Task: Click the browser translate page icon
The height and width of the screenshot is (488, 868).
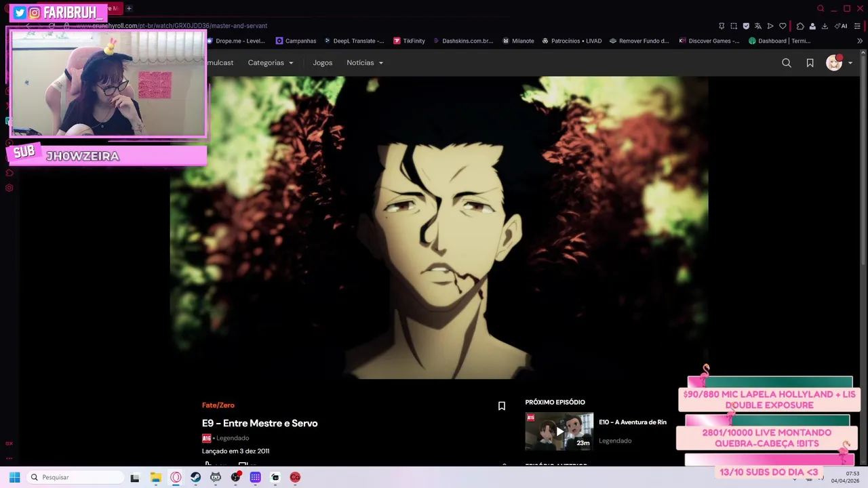Action: (x=758, y=26)
